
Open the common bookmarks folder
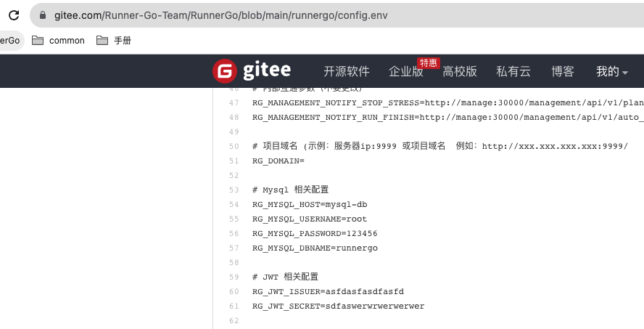click(58, 41)
